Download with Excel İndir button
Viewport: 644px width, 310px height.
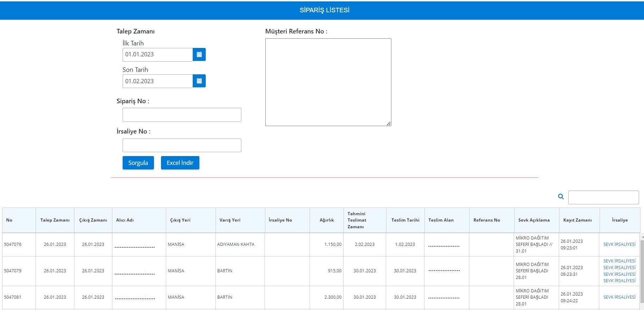click(180, 163)
